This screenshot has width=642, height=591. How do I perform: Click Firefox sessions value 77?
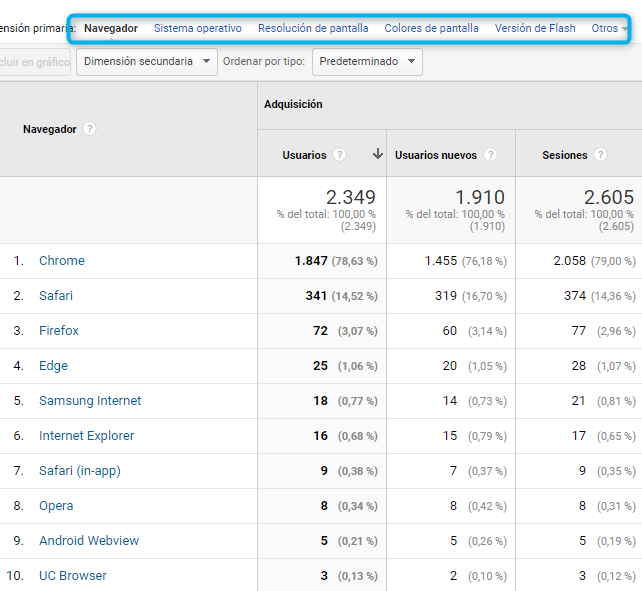pos(579,331)
